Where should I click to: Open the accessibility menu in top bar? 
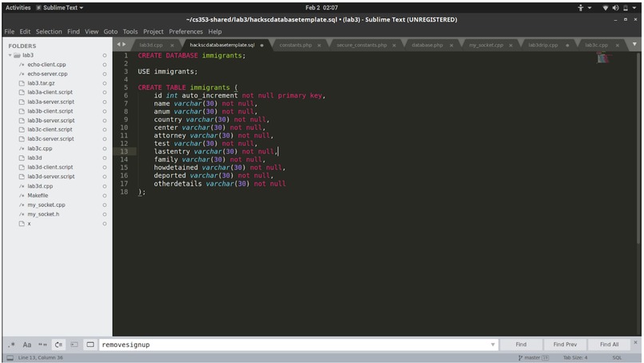point(583,8)
